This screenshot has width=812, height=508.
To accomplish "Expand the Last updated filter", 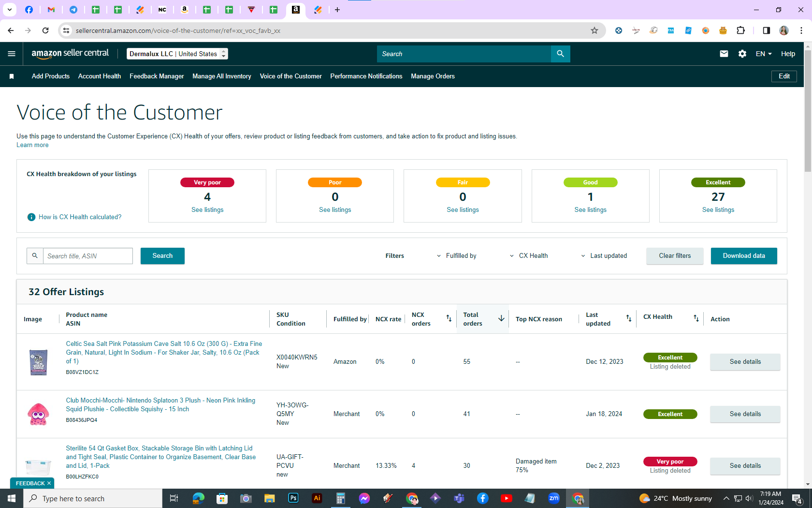I will [x=604, y=256].
